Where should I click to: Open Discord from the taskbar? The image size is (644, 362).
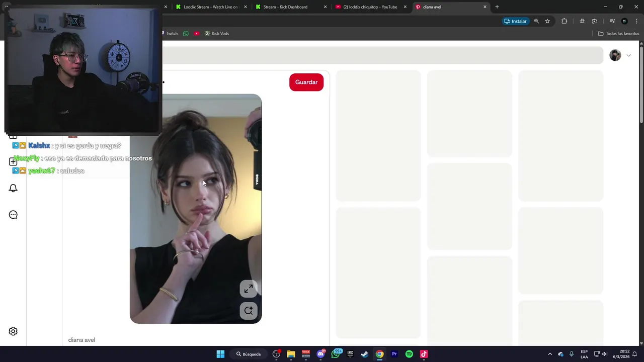click(x=320, y=354)
